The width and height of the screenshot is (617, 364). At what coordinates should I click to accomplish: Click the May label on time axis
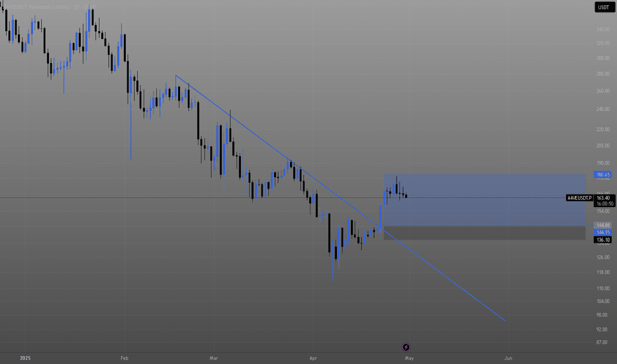pyautogui.click(x=409, y=358)
